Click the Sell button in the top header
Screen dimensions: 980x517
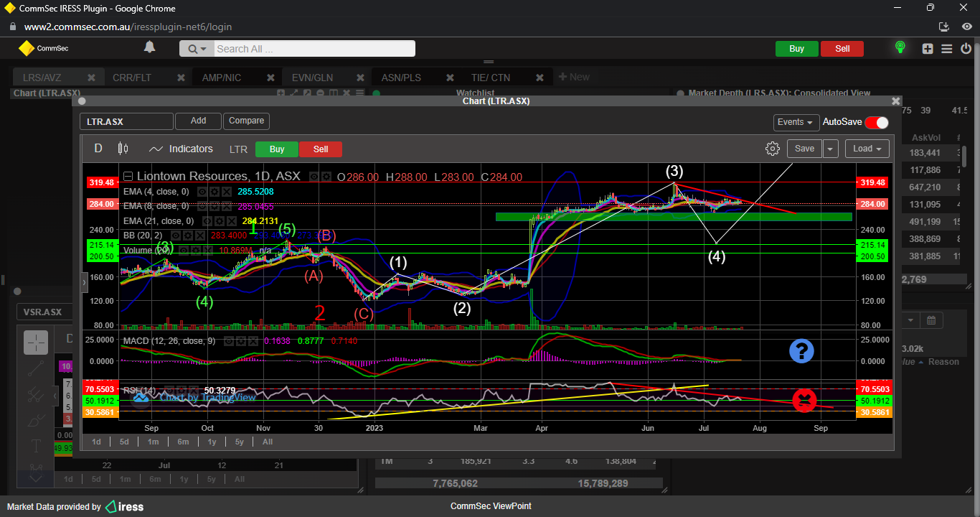(842, 49)
